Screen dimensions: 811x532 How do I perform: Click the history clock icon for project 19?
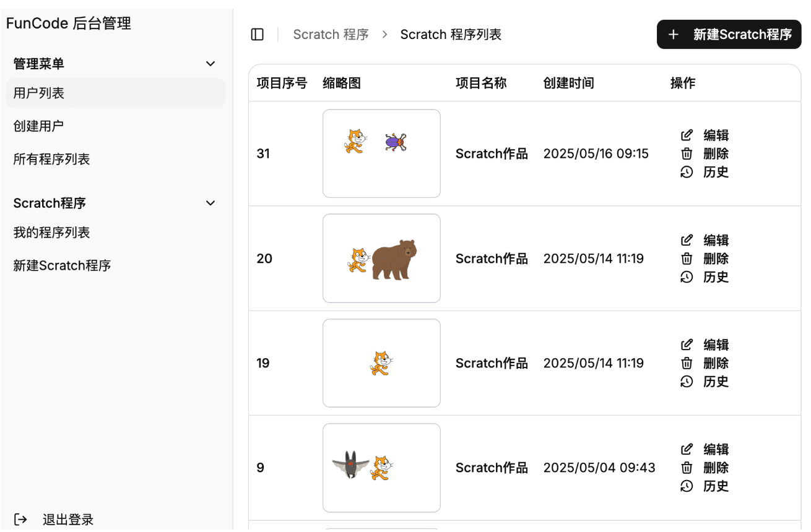687,382
